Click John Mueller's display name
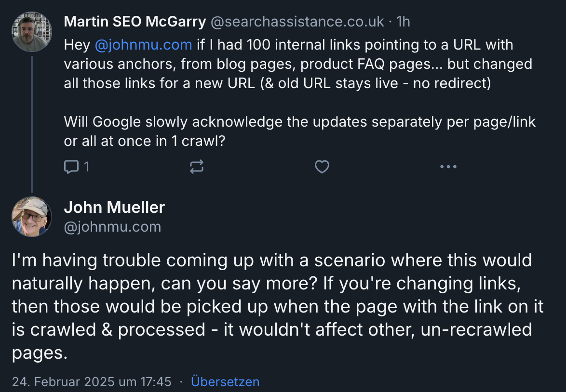This screenshot has width=566, height=392. point(114,207)
